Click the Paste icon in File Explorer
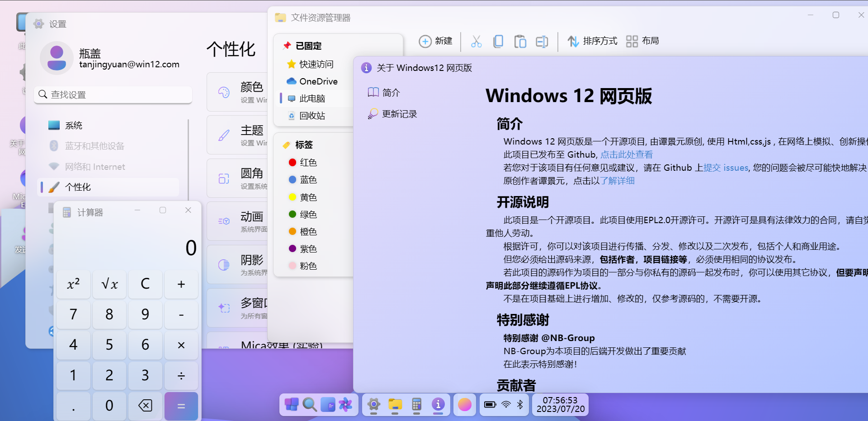This screenshot has height=421, width=868. coord(520,41)
